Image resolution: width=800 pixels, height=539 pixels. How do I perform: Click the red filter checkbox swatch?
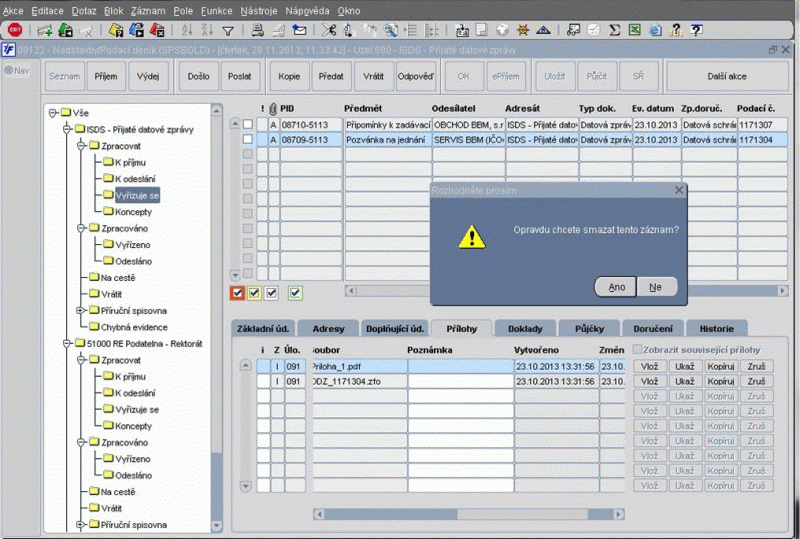pyautogui.click(x=237, y=293)
